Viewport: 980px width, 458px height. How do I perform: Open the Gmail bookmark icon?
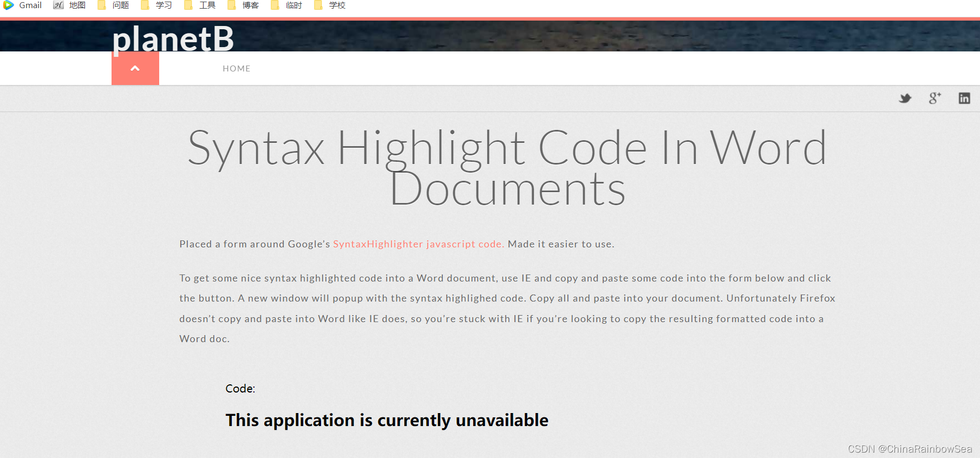click(9, 5)
